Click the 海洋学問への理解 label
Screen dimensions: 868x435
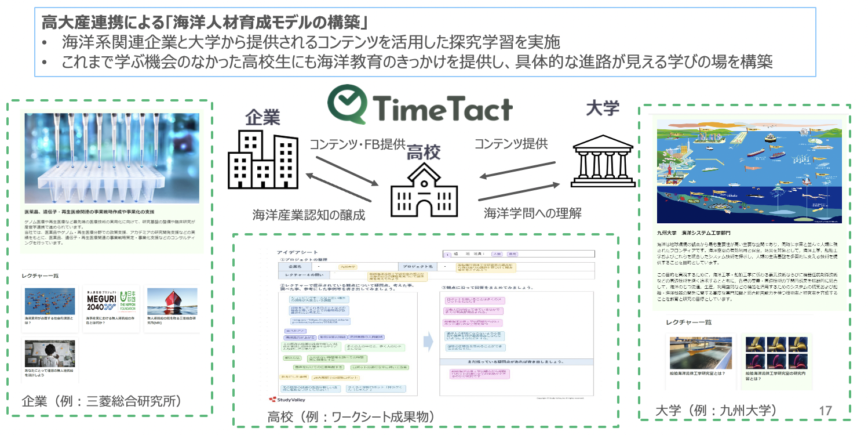(x=533, y=212)
